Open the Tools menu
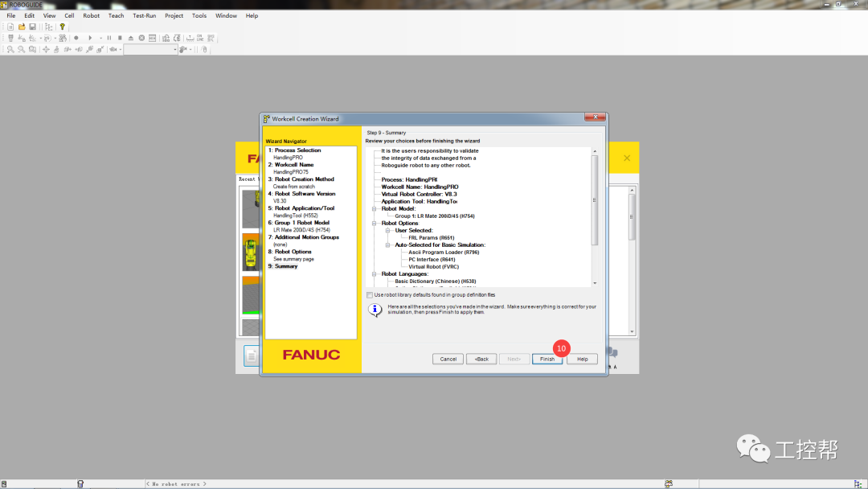Screen dimensions: 868x489 (x=199, y=15)
